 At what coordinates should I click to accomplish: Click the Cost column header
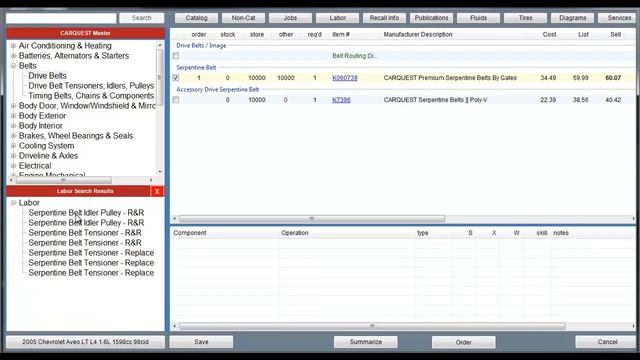[x=549, y=35]
